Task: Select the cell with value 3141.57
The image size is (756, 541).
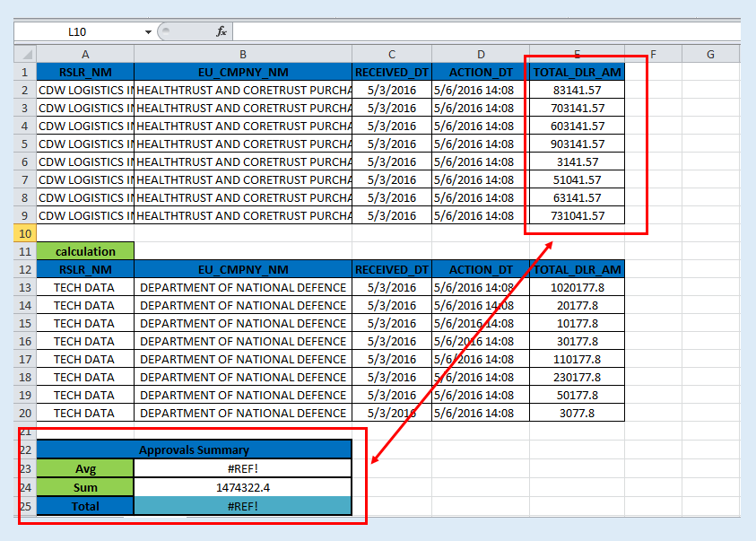Action: coord(578,162)
